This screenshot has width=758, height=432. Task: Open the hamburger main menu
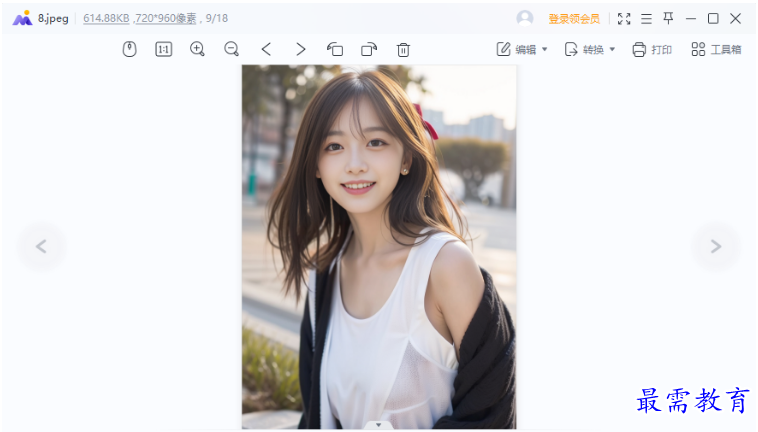tap(646, 19)
